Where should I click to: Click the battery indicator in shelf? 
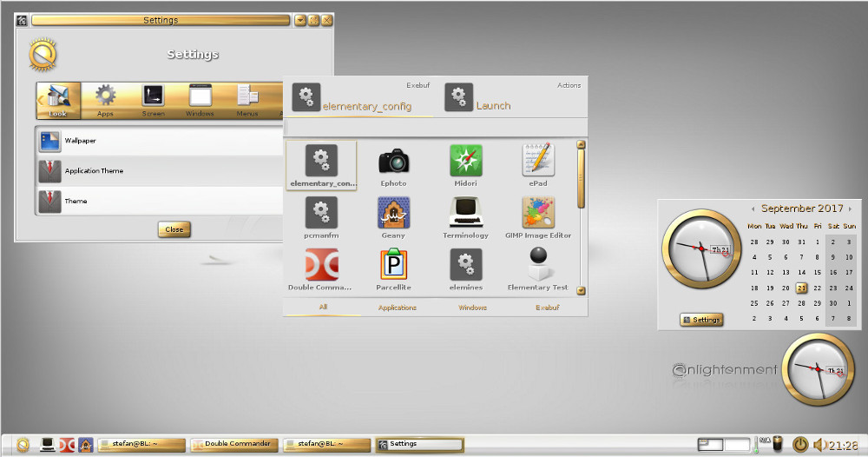pyautogui.click(x=779, y=444)
